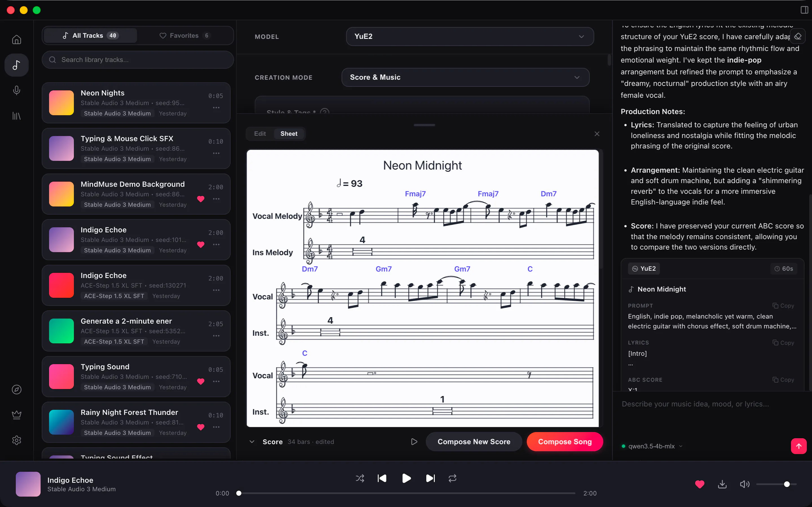This screenshot has height=507, width=812.
Task: Send message with pink arrow button
Action: coord(798,446)
